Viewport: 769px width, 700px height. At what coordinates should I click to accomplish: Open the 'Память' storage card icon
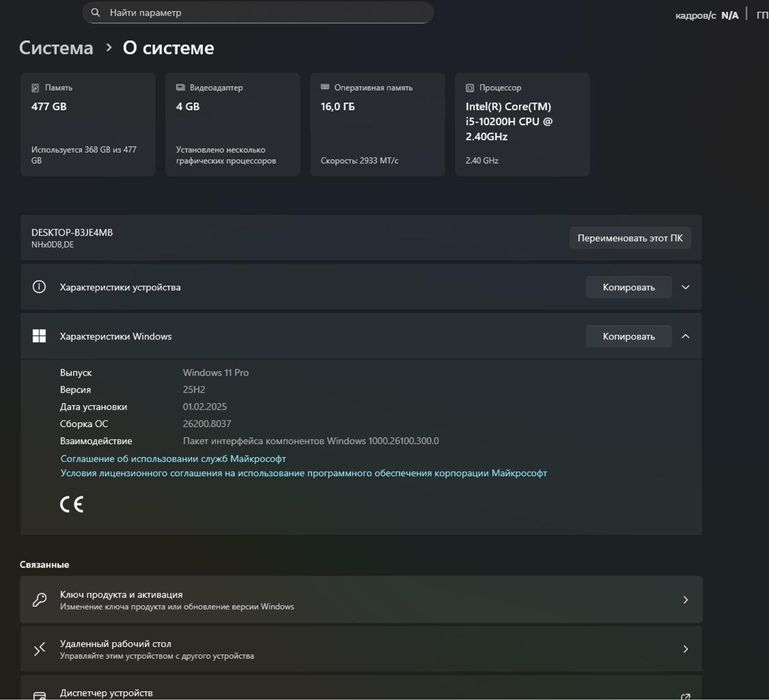35,88
